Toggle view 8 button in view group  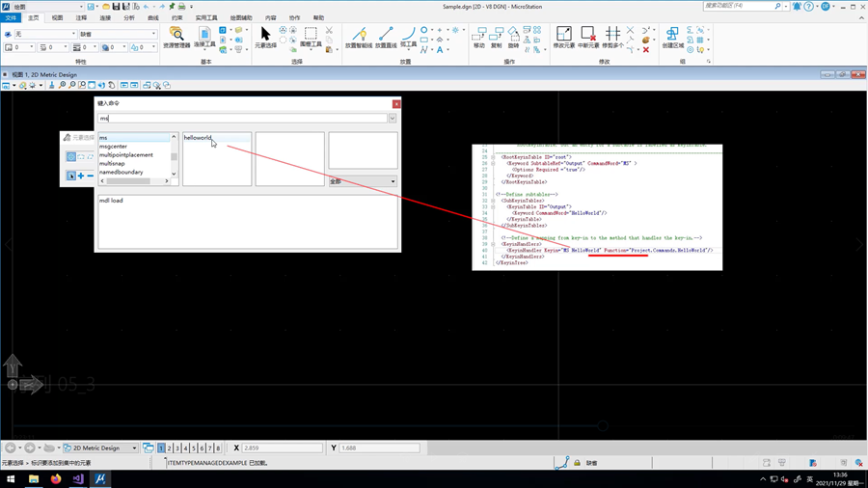(x=218, y=448)
